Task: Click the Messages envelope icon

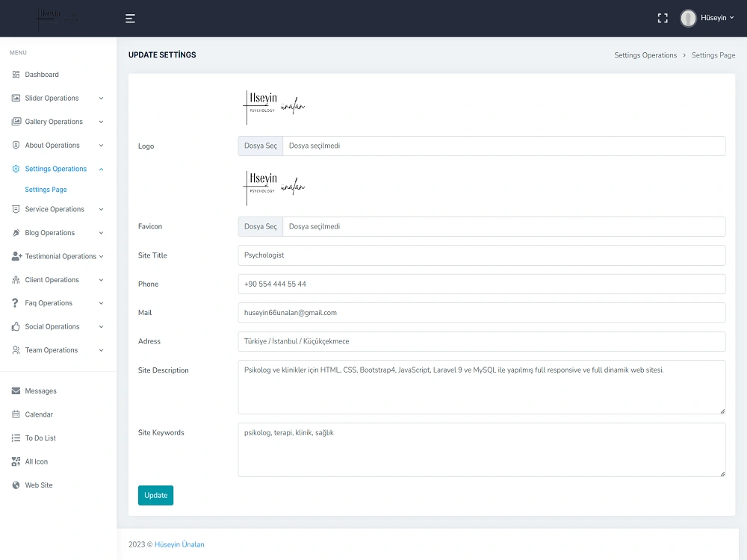Action: (16, 391)
